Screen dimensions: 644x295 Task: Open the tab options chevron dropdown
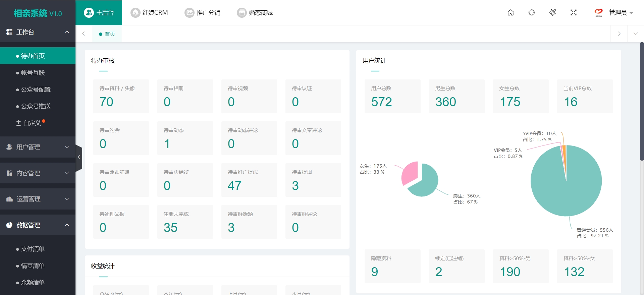[x=636, y=34]
